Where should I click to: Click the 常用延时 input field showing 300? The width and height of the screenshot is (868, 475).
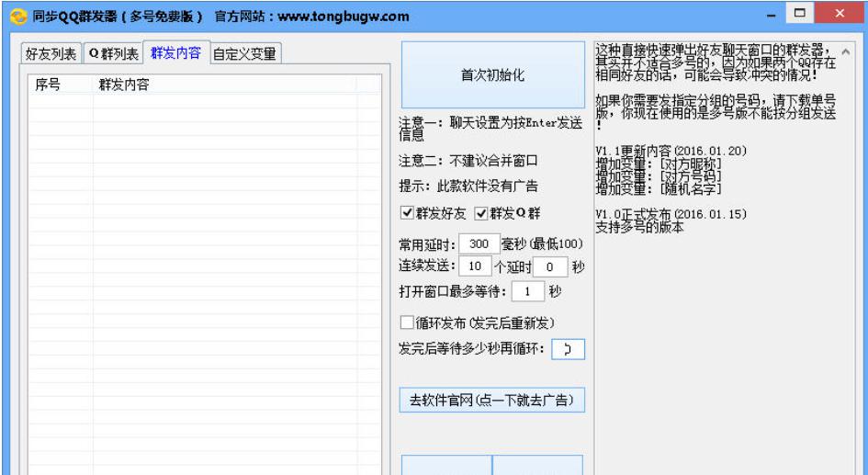tap(479, 244)
